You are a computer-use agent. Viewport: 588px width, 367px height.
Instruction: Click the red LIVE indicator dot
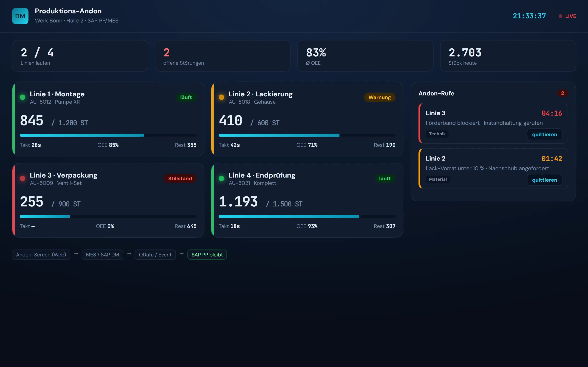[x=560, y=16]
